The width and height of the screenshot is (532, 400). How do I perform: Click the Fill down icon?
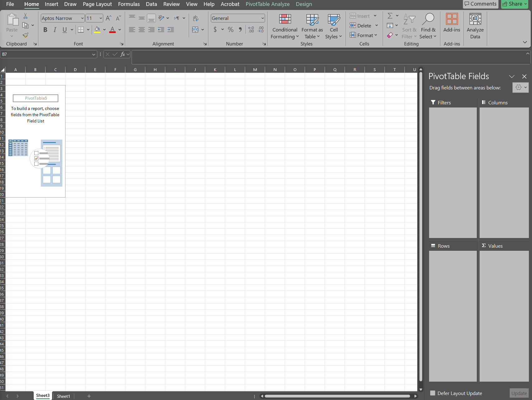pyautogui.click(x=390, y=26)
